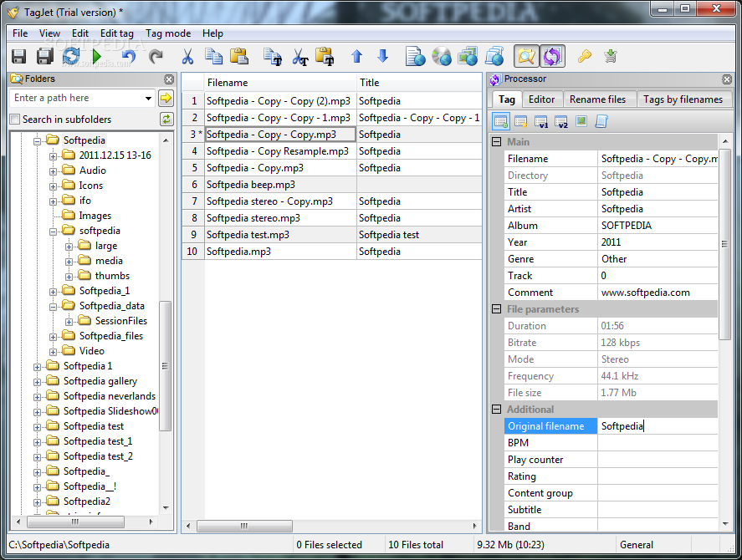742x560 pixels.
Task: Click the stacked pages with globe icon
Action: (494, 56)
